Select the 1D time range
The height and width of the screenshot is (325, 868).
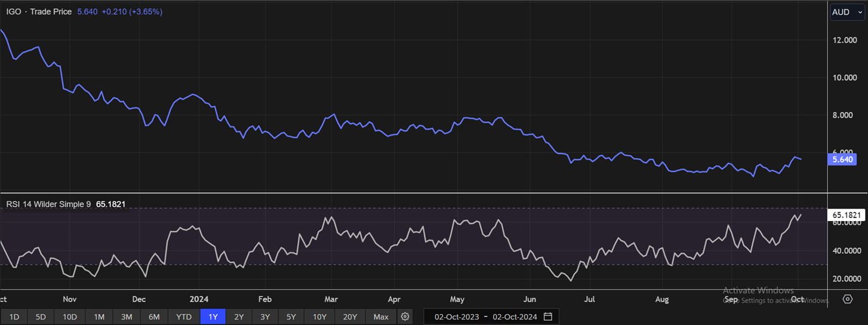[x=14, y=317]
